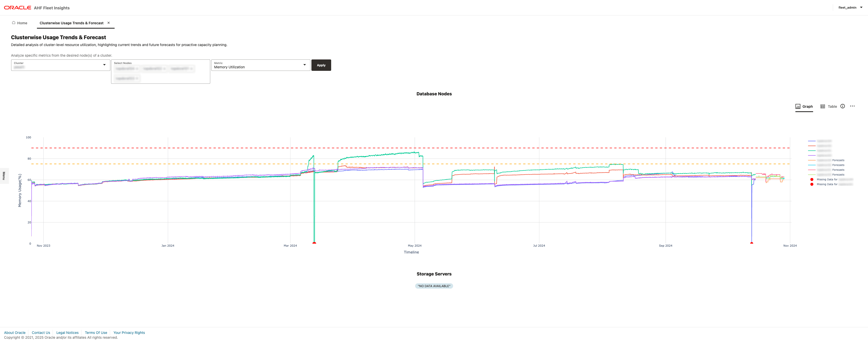Select the Clusterwise Usage Trends & Forecast tab

(71, 23)
